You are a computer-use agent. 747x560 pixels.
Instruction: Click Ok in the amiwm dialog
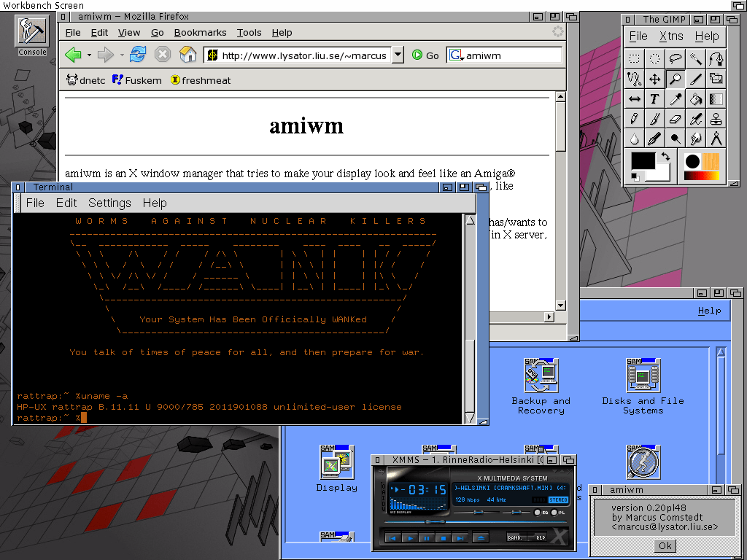tap(665, 545)
